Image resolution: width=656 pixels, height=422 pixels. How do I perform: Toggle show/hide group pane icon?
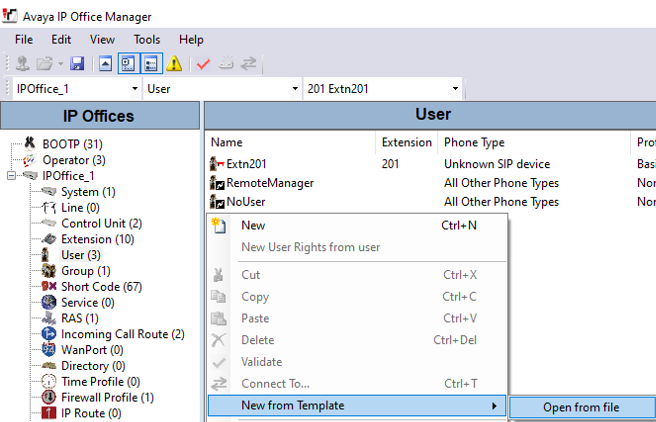(151, 64)
